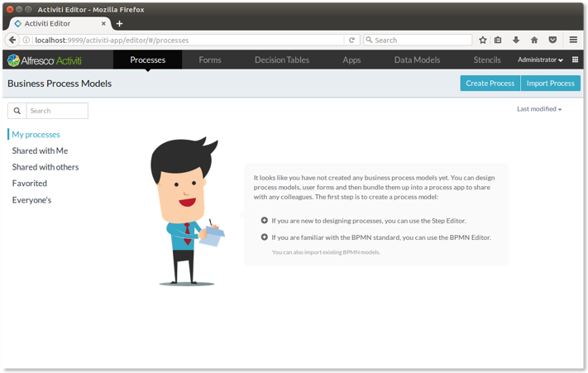Viewport: 588px width, 373px height.
Task: Open the Last modified sort dropdown
Action: 539,109
